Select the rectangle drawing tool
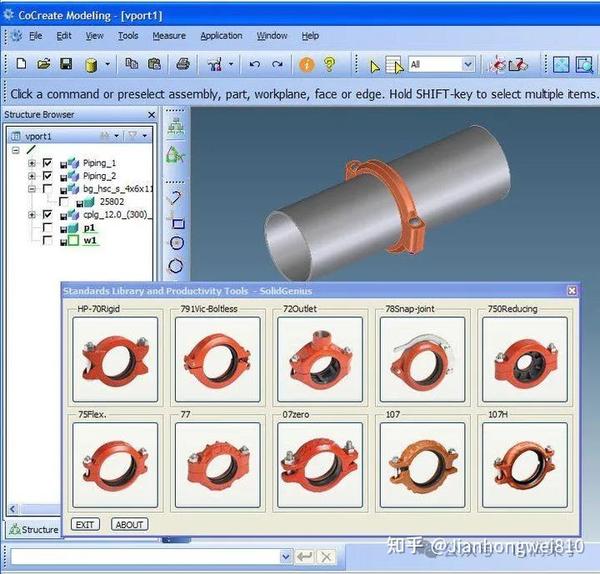Image resolution: width=600 pixels, height=574 pixels. 178,223
